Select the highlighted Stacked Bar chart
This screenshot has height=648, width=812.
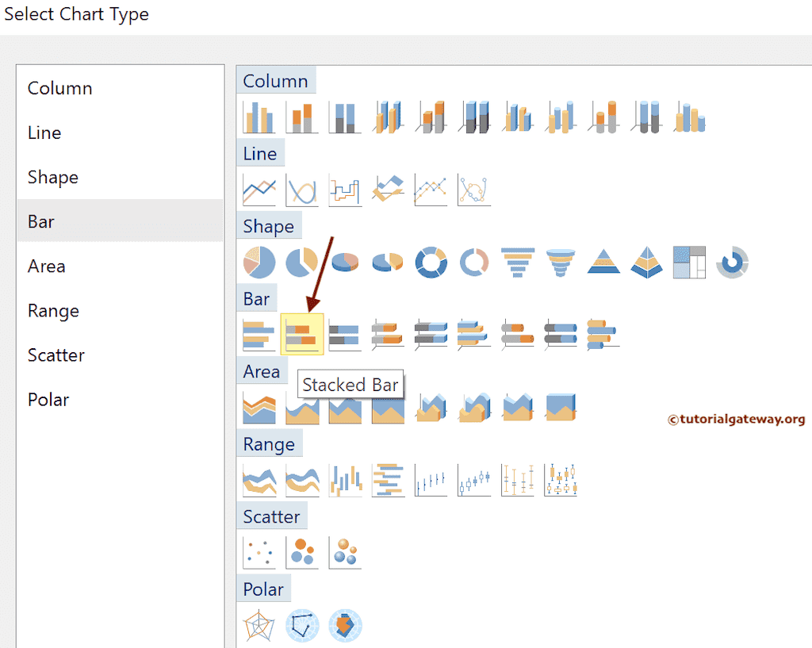(302, 333)
